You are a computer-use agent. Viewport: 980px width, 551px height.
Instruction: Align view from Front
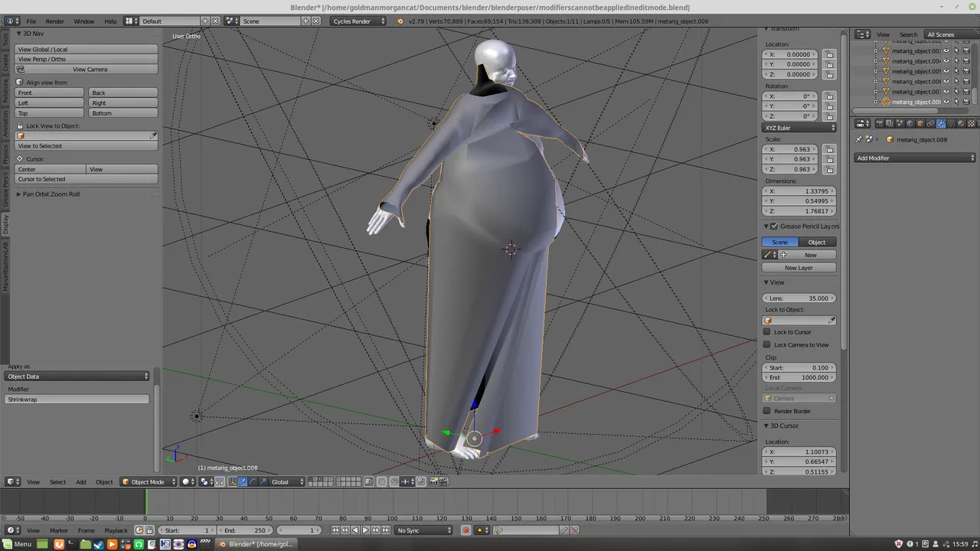pyautogui.click(x=49, y=93)
